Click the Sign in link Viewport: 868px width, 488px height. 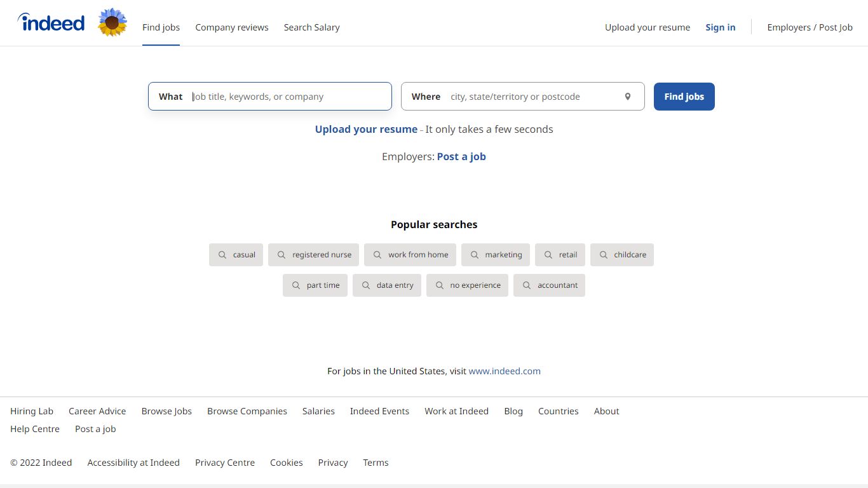coord(721,27)
